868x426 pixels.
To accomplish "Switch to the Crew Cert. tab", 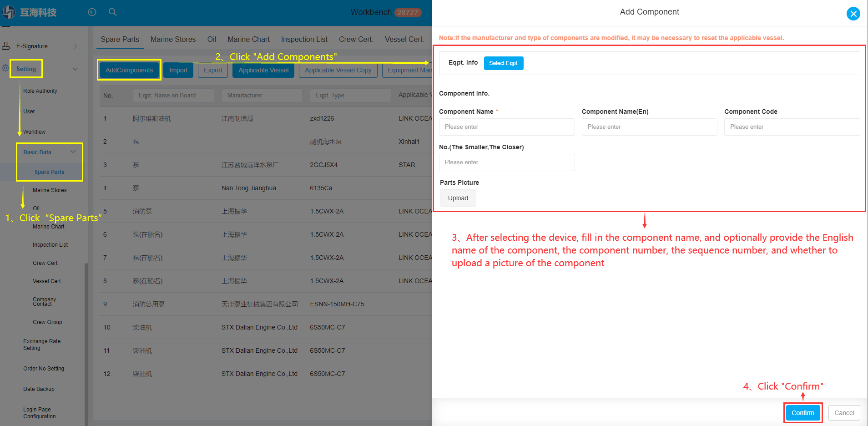I will click(x=356, y=40).
